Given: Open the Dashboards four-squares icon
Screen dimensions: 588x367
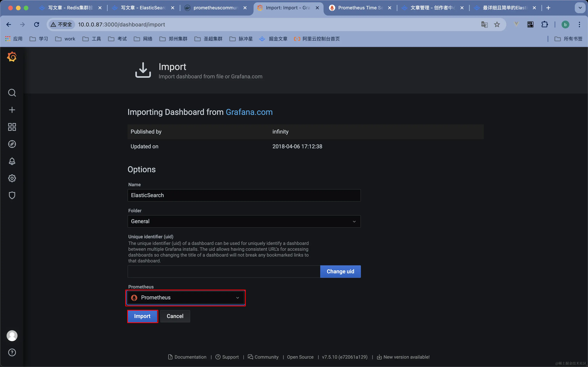Looking at the screenshot, I should [x=12, y=127].
